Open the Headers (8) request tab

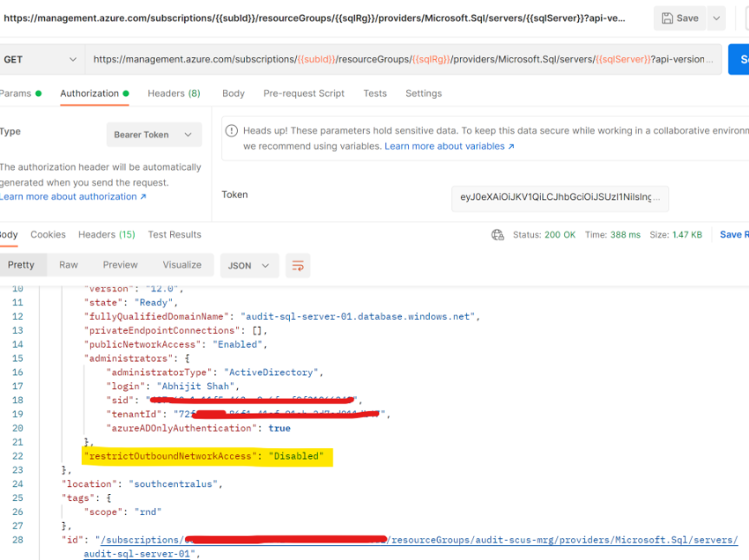click(174, 93)
